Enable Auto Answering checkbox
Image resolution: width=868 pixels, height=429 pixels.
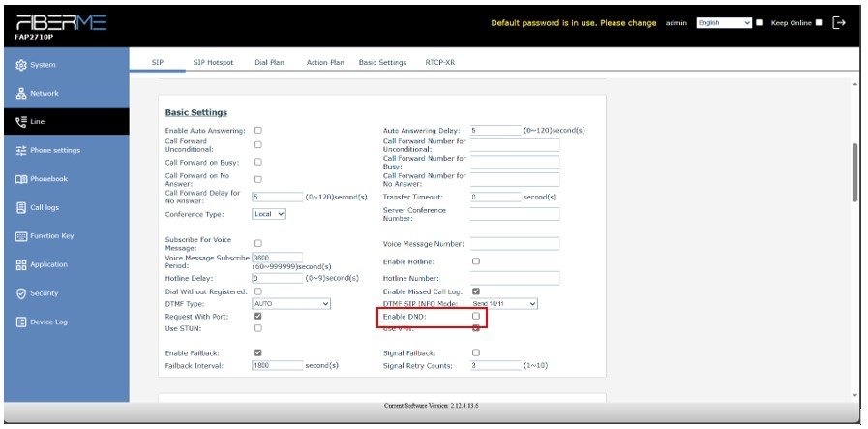pyautogui.click(x=258, y=131)
